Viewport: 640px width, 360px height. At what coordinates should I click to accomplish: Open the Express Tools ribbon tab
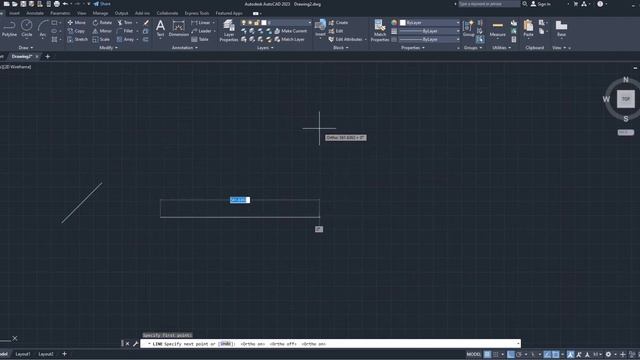click(197, 13)
